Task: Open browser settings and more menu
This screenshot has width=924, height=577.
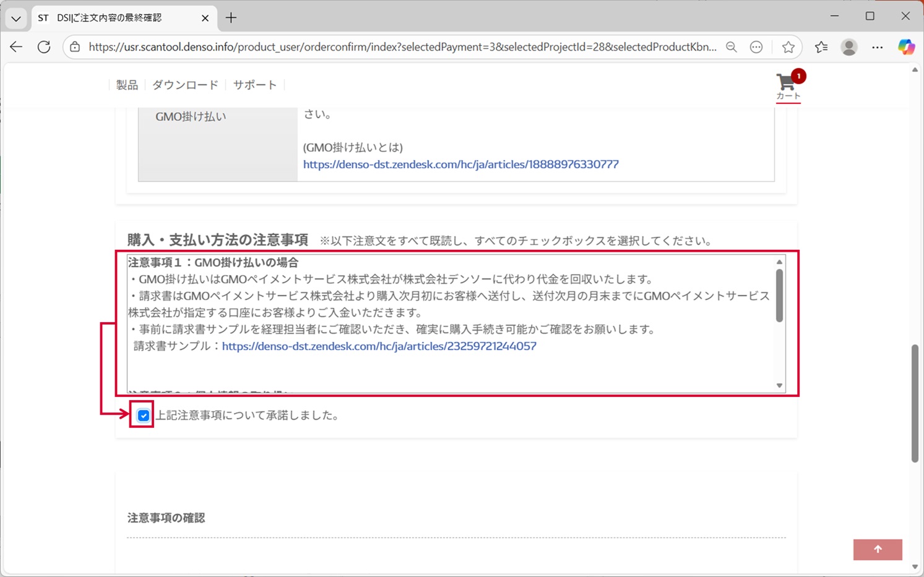Action: [877, 47]
